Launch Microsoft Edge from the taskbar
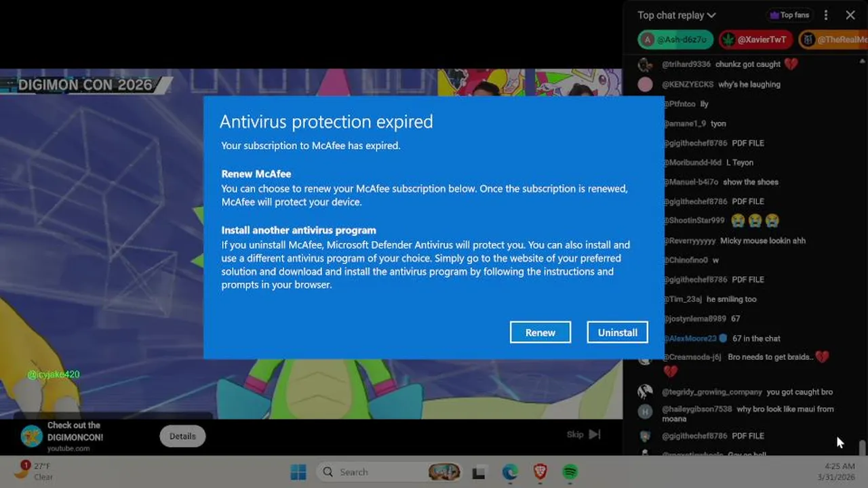 point(510,472)
